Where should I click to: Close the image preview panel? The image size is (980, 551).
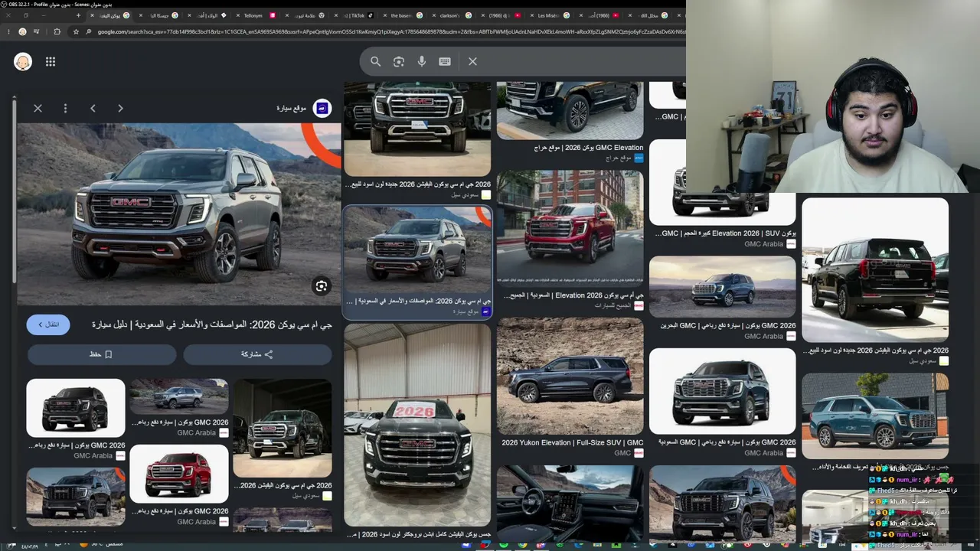click(38, 109)
